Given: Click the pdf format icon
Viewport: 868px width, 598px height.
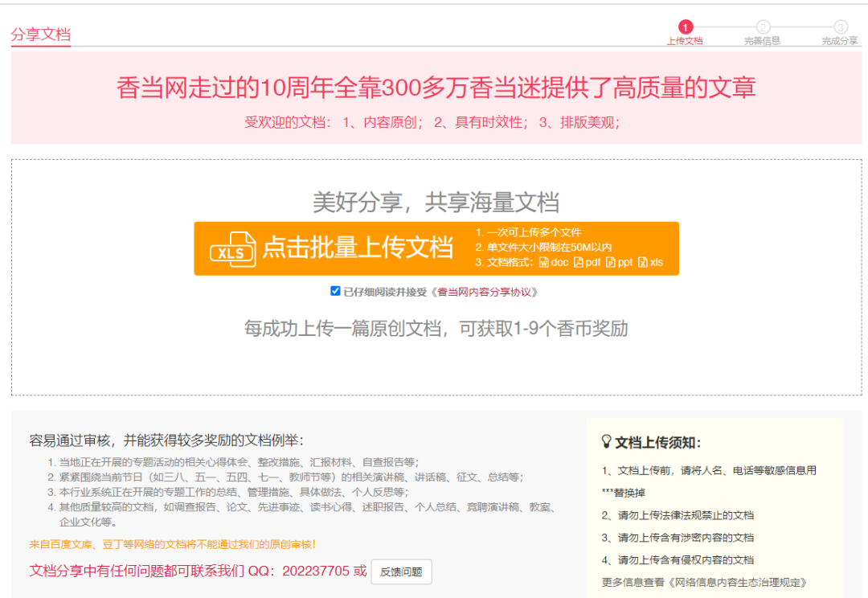Looking at the screenshot, I should (x=579, y=263).
